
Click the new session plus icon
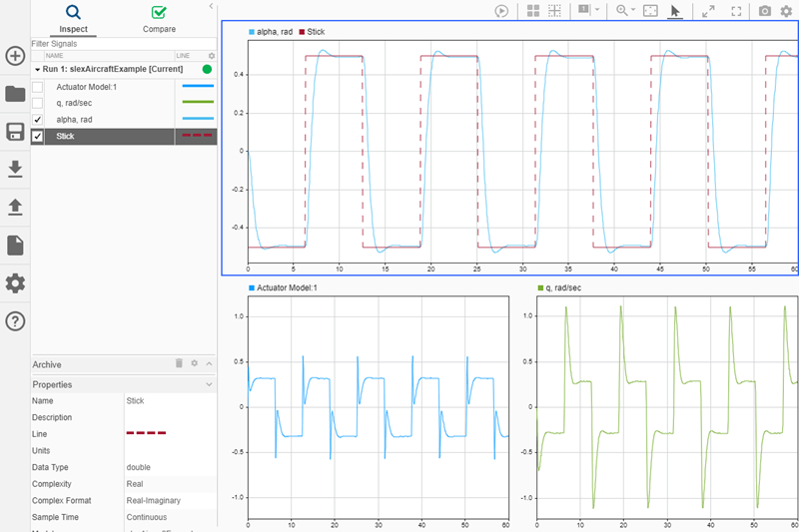[15, 56]
